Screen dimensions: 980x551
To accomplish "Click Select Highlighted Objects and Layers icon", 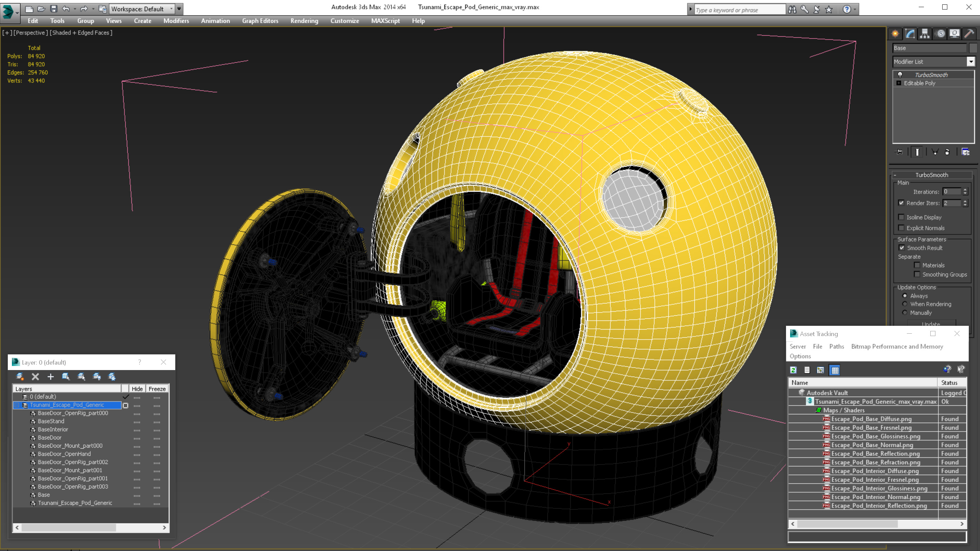I will (x=66, y=377).
